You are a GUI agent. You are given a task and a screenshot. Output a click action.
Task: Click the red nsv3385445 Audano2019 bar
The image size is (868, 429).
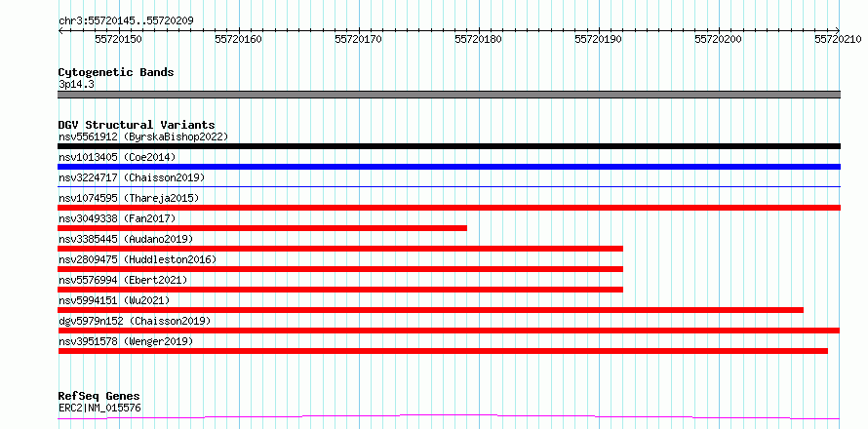(340, 249)
